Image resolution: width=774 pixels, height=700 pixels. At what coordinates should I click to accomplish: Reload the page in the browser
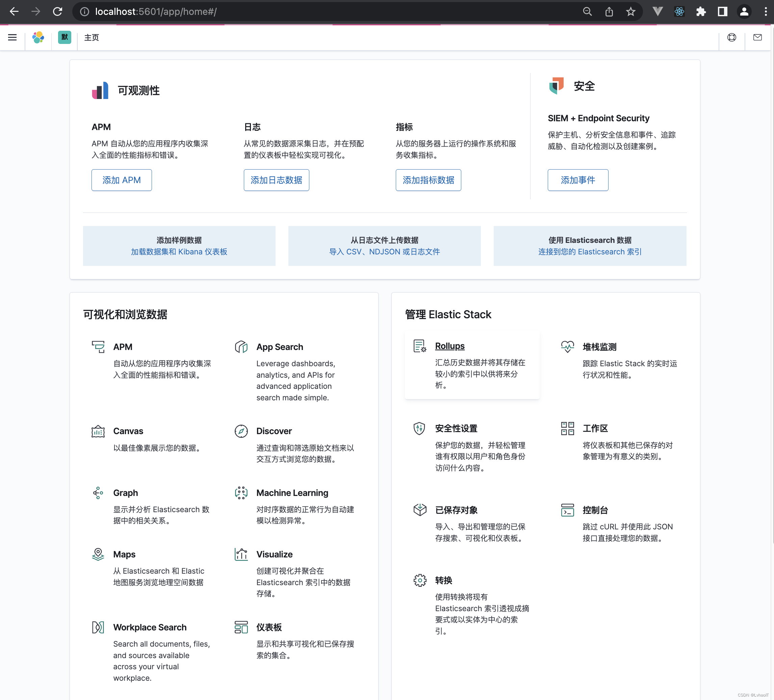[x=58, y=11]
